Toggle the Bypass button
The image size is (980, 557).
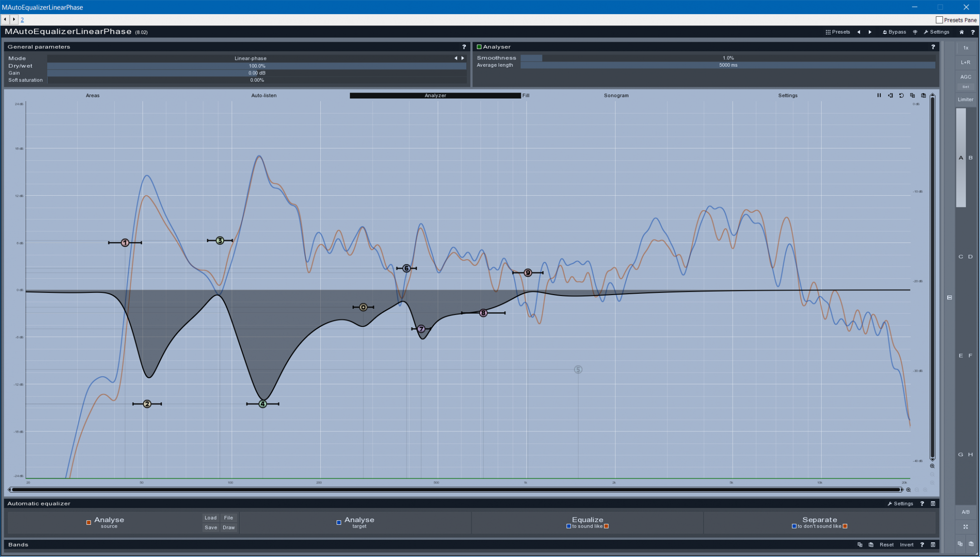coord(894,32)
